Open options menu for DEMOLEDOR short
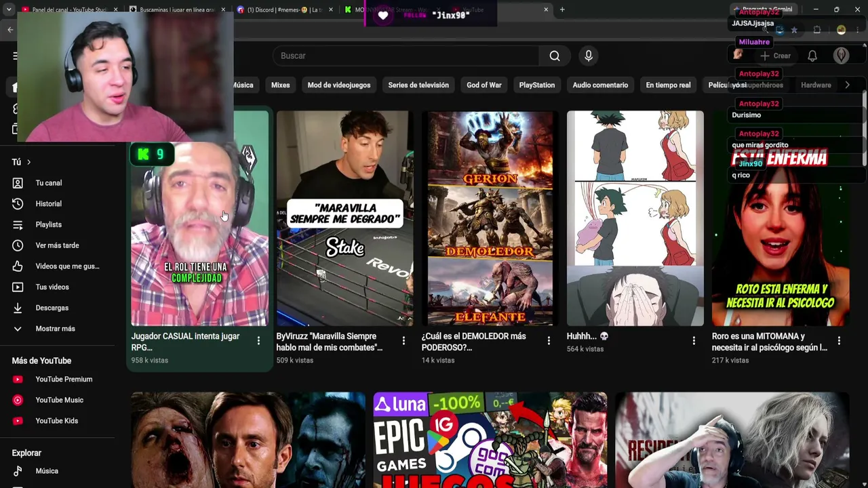The width and height of the screenshot is (868, 488). click(549, 341)
